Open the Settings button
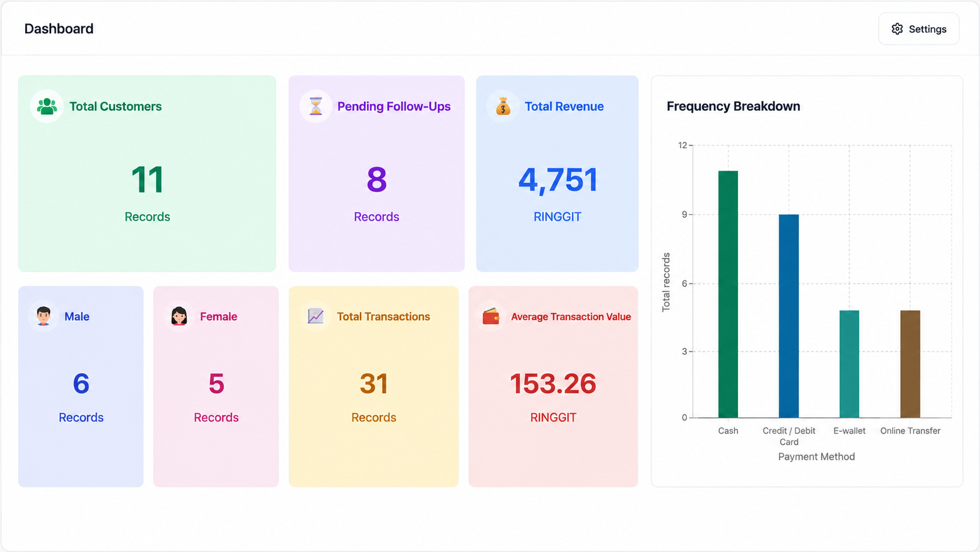This screenshot has height=552, width=980. click(918, 29)
